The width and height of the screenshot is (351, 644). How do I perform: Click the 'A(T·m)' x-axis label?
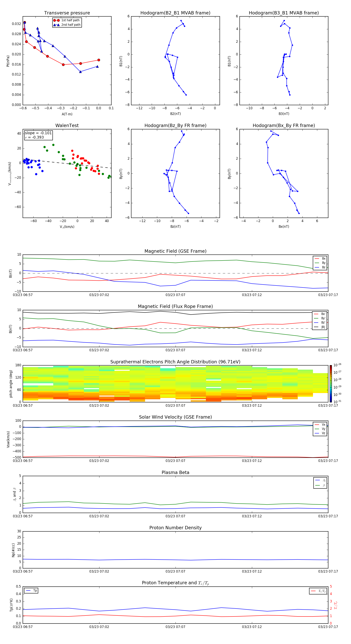67,114
